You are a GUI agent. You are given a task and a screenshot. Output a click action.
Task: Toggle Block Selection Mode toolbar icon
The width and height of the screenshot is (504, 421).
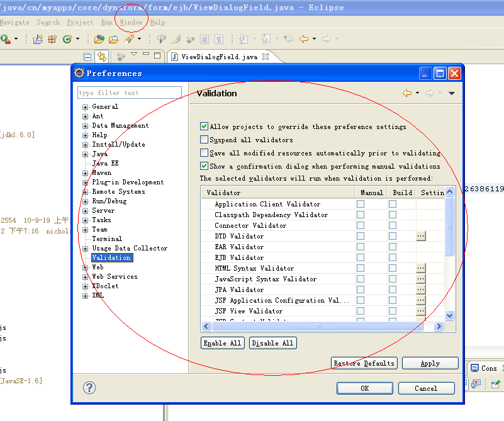click(204, 39)
